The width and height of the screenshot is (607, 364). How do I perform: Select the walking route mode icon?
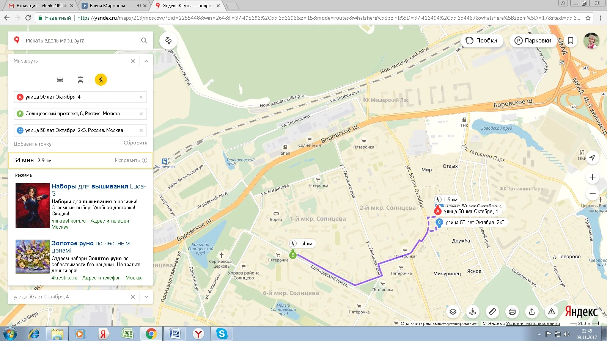[x=101, y=80]
